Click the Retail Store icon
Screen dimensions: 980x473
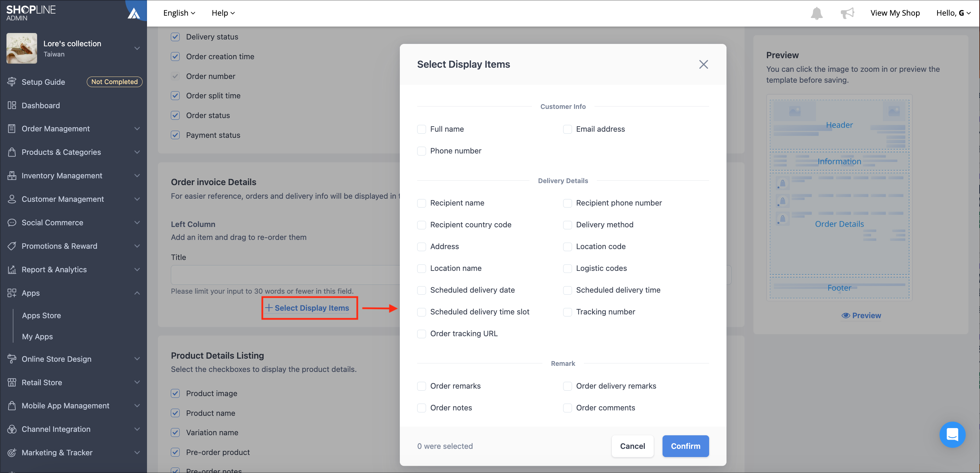point(12,382)
